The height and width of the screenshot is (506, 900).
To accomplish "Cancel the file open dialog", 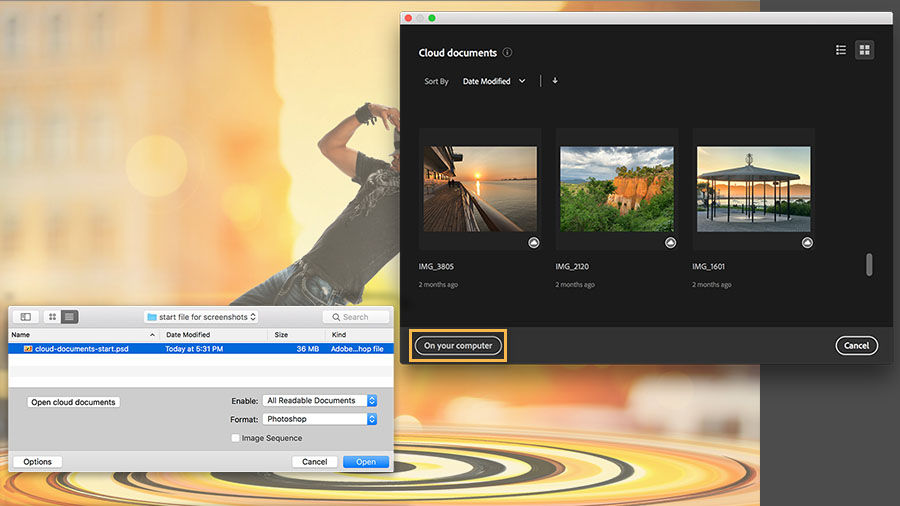I will (x=315, y=462).
